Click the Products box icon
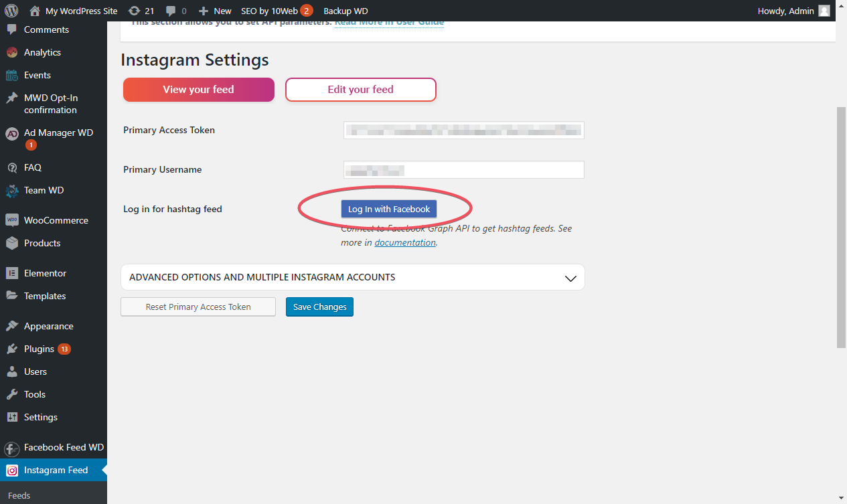Viewport: 847px width, 504px height. (11, 243)
